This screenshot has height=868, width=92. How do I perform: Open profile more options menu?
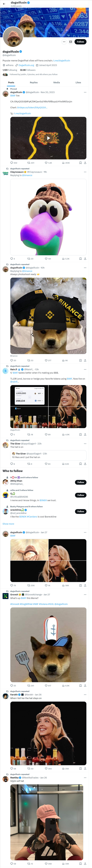(64, 42)
